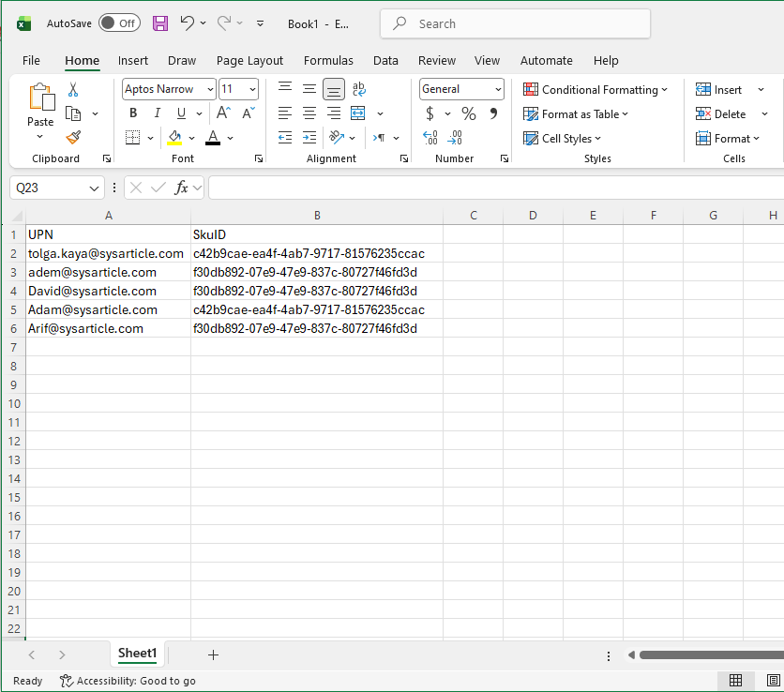Viewport: 784px width, 692px height.
Task: Apply Percent Style with the % icon
Action: pos(469,113)
